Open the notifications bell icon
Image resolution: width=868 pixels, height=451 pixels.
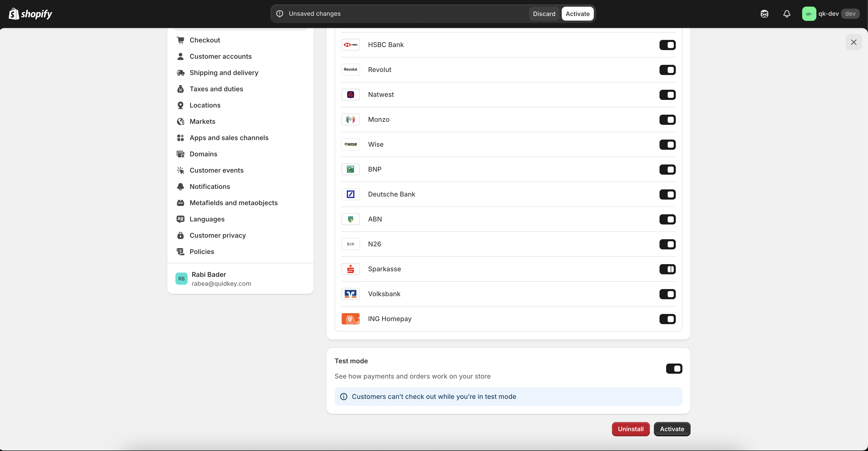(x=786, y=14)
